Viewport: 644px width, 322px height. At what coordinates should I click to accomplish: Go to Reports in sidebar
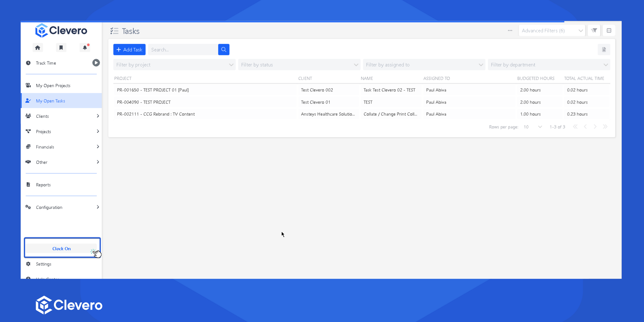tap(43, 185)
